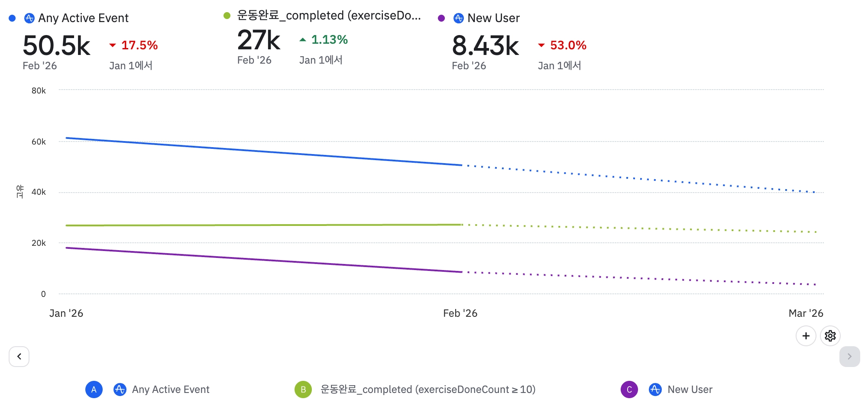Viewport: 868px width, 412px height.
Task: Click the purple C legend badge
Action: (629, 389)
